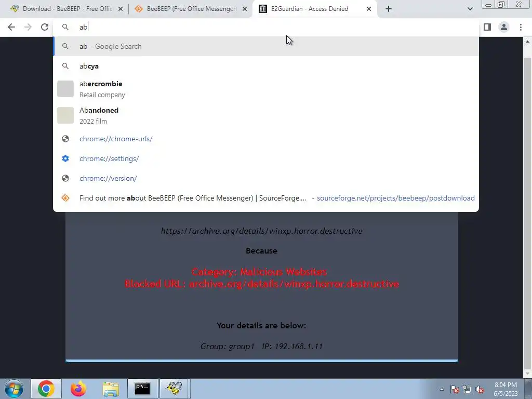The height and width of the screenshot is (399, 532).
Task: Show hidden system tray icons arrow
Action: click(x=442, y=389)
